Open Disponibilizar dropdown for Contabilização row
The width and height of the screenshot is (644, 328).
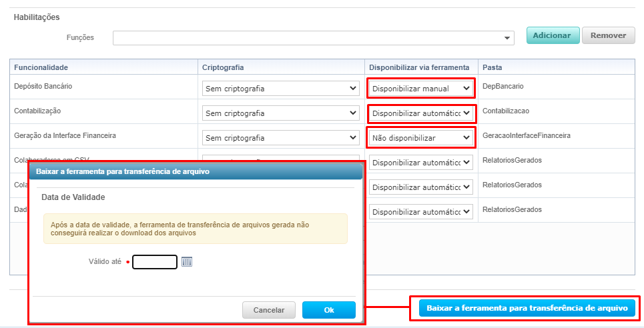420,113
